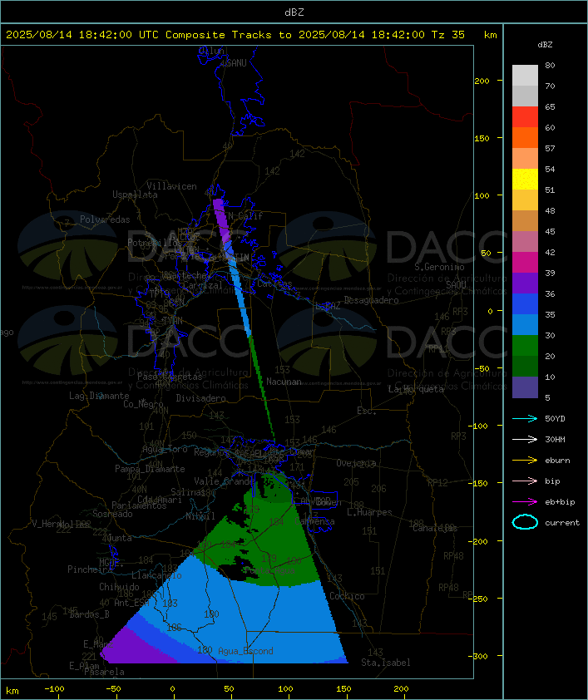Click the 'current' legend label
This screenshot has height=700, width=588.
point(562,523)
